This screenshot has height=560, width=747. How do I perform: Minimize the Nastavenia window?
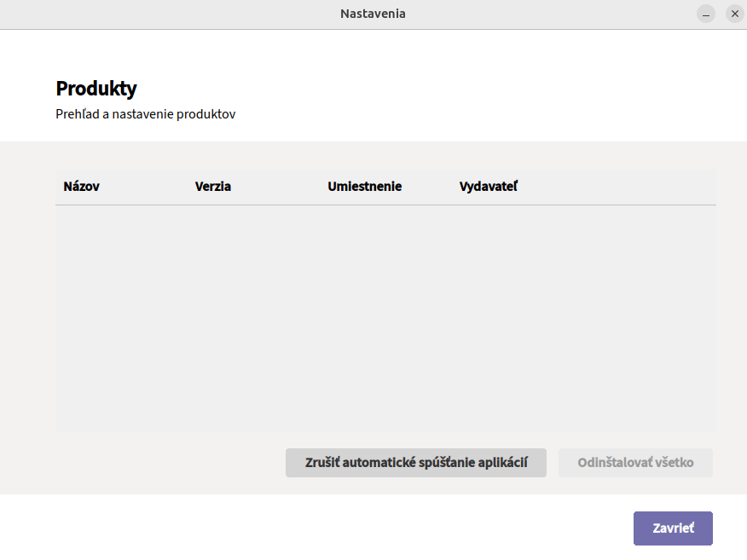click(705, 14)
